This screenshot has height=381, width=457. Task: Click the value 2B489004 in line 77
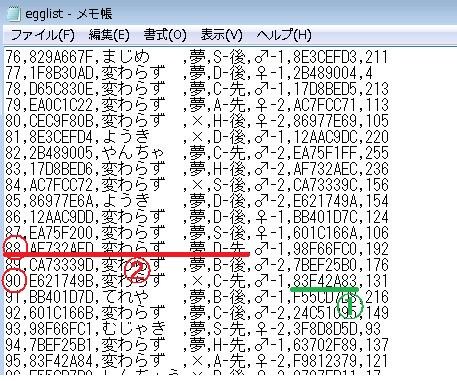click(x=325, y=73)
